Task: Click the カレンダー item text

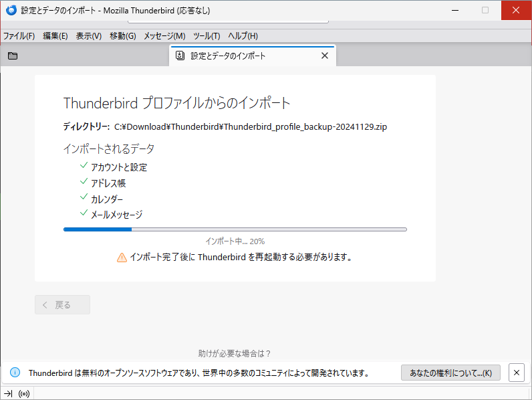Action: click(107, 199)
